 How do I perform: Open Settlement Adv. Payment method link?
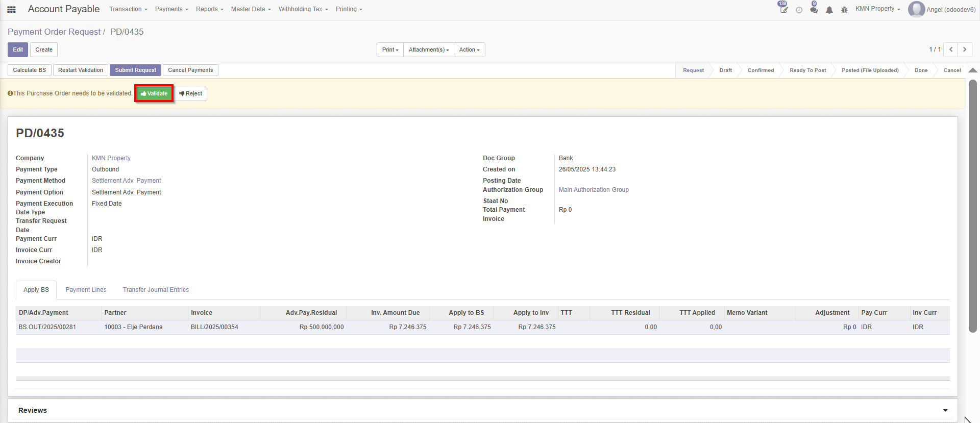[126, 181]
